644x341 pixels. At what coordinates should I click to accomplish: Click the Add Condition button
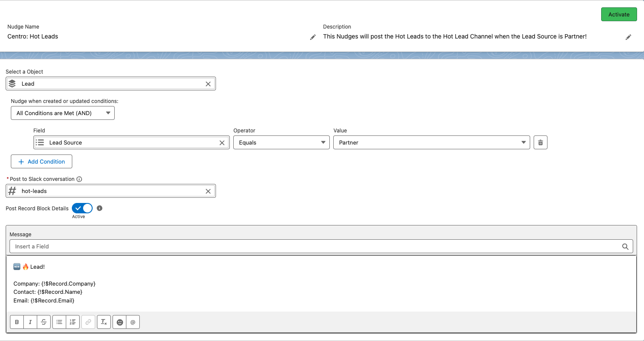click(42, 161)
